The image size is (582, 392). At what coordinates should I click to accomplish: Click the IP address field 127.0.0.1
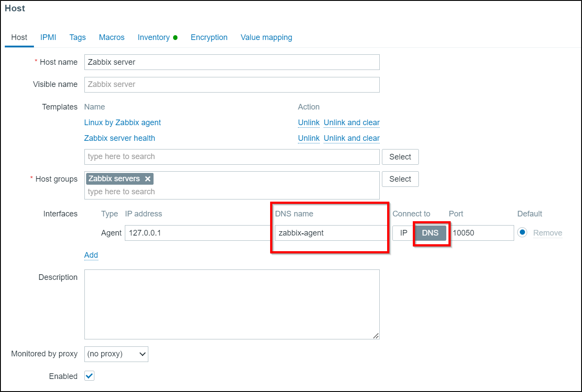198,233
